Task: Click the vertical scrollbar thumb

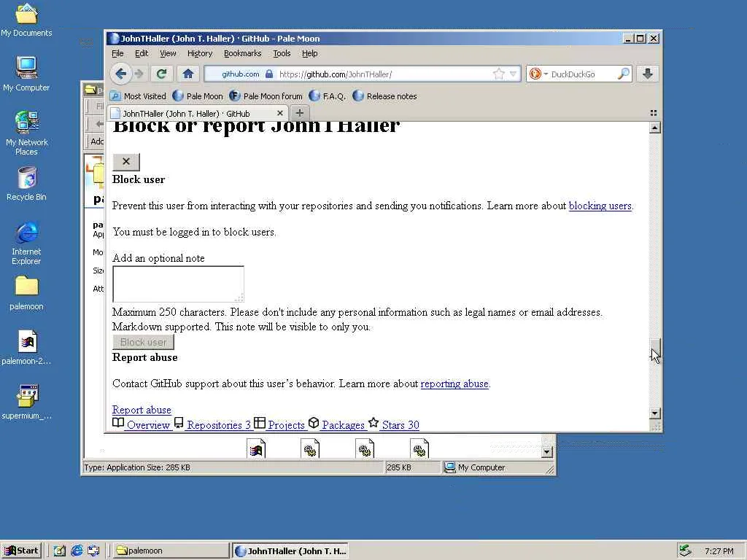Action: [655, 346]
